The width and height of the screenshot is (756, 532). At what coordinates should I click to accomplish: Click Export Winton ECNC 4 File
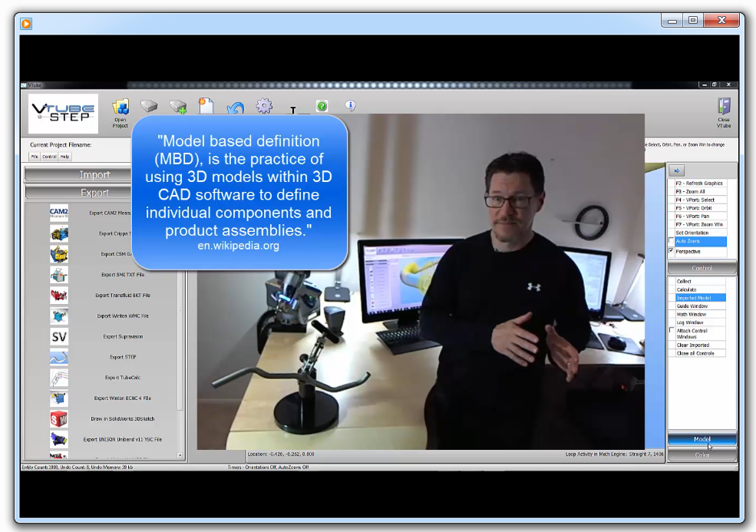click(123, 398)
